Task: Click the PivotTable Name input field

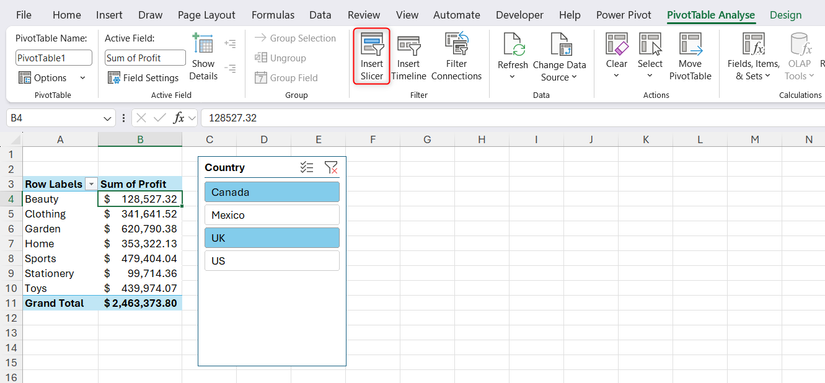Action: [x=54, y=58]
